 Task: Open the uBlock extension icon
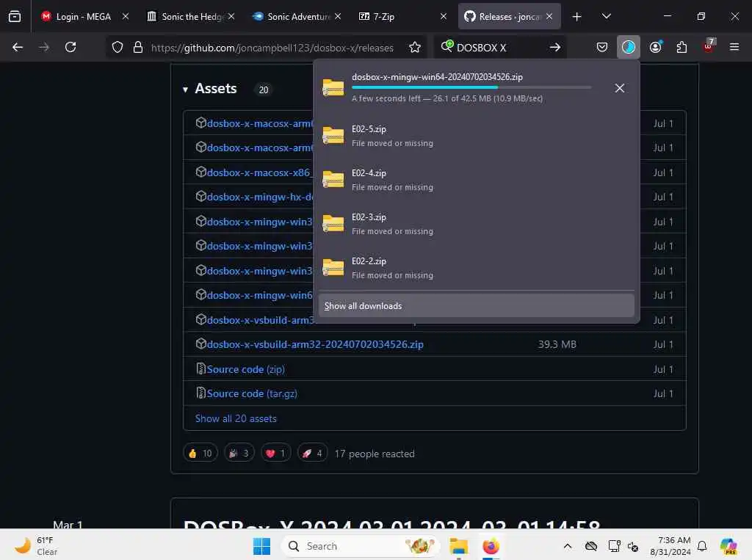point(709,46)
